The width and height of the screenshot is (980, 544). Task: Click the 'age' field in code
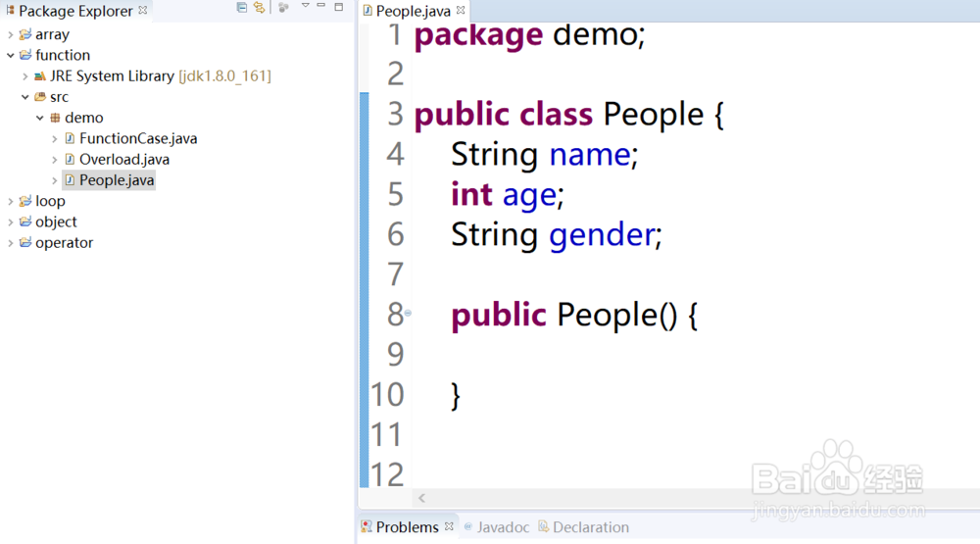tap(529, 196)
